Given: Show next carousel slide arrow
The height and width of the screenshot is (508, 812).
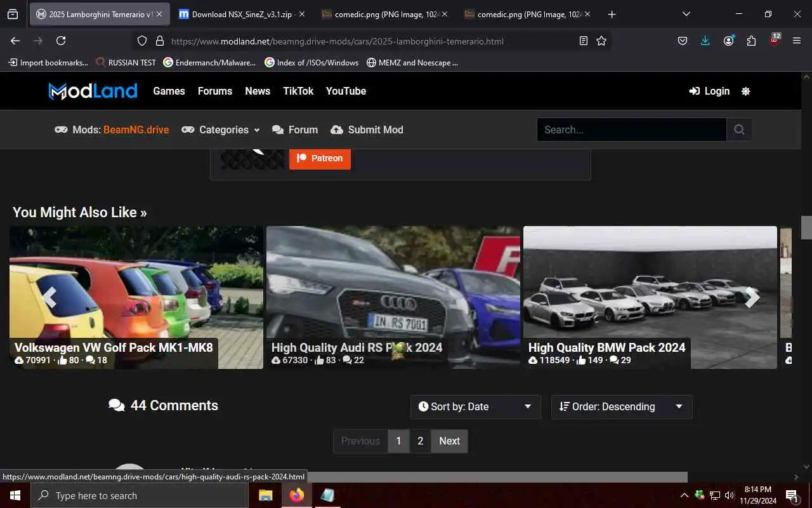Looking at the screenshot, I should click(x=752, y=297).
